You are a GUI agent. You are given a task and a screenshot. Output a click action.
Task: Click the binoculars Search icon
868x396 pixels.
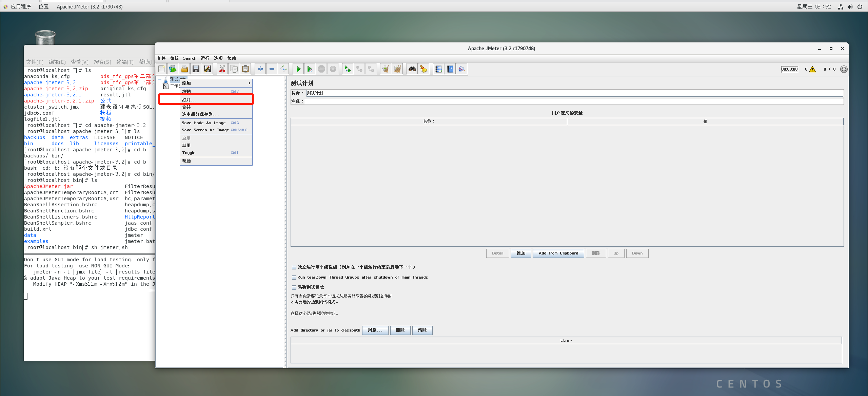(412, 69)
